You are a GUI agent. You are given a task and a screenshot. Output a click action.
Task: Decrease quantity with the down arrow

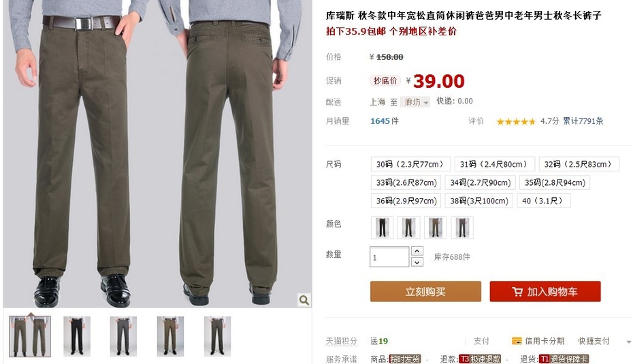(417, 263)
